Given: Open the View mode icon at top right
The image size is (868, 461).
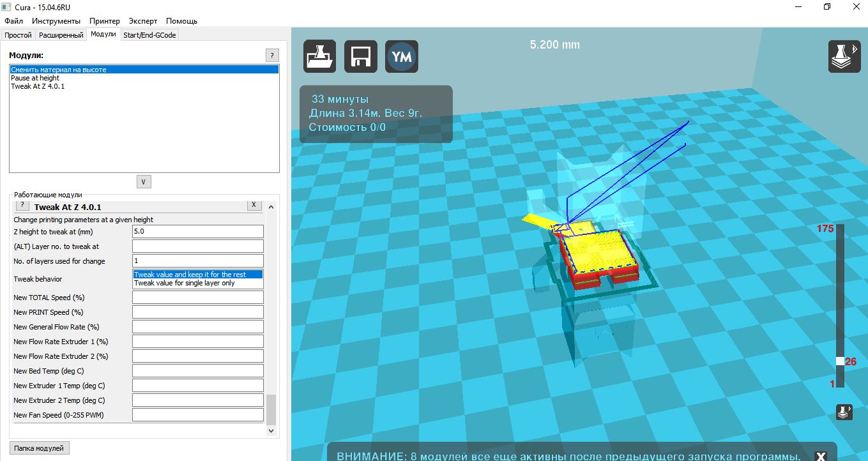Looking at the screenshot, I should coord(844,56).
